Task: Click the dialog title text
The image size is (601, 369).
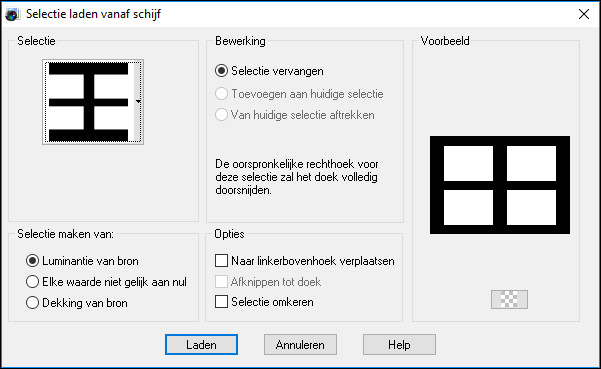Action: pos(93,14)
